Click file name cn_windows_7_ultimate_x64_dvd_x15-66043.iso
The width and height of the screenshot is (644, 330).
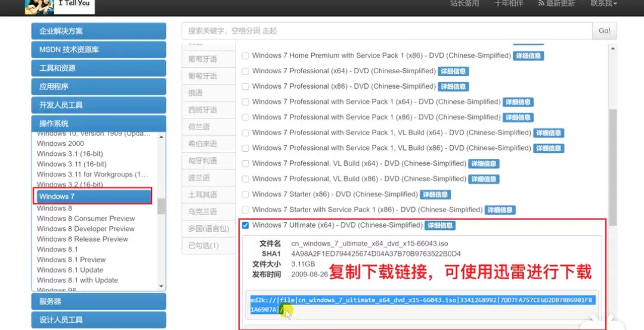[x=370, y=244]
